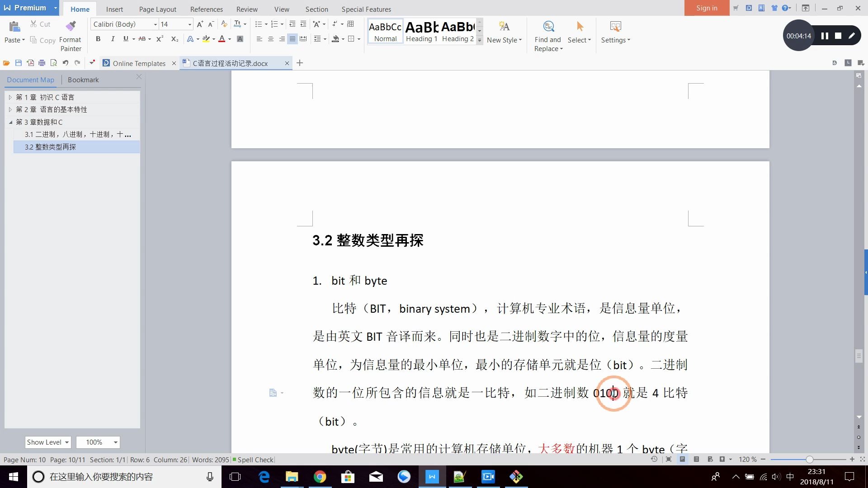Click the Format Painter tool

70,35
